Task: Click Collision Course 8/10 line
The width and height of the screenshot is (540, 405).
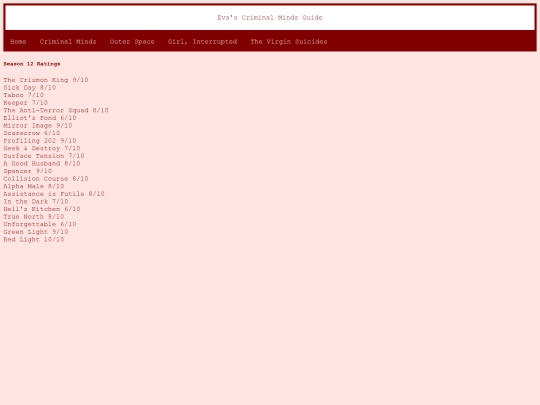Action: coord(46,178)
